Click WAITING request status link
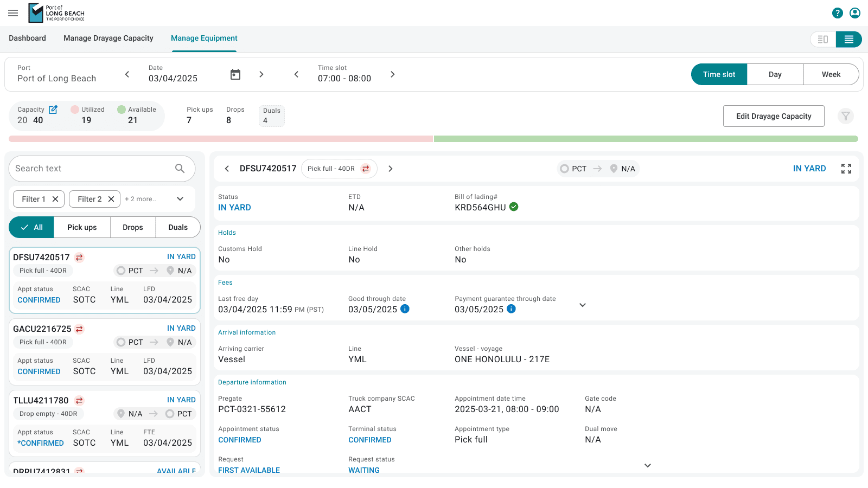Viewport: 868px width, 488px height. click(x=364, y=470)
